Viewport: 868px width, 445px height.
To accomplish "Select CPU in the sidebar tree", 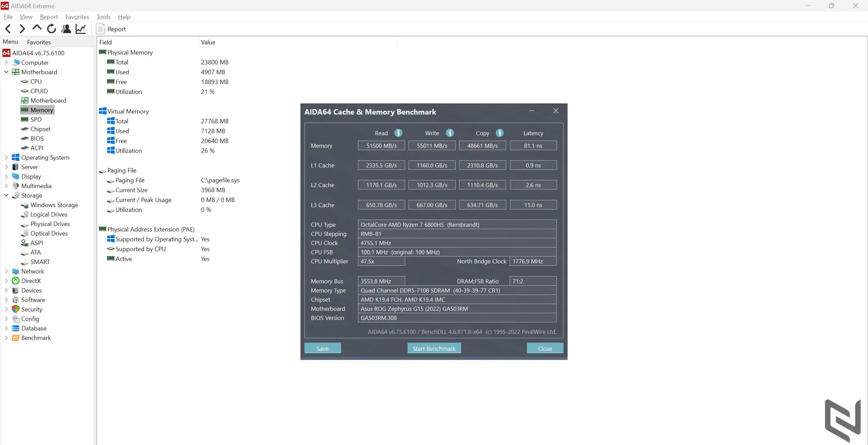I will tap(36, 81).
